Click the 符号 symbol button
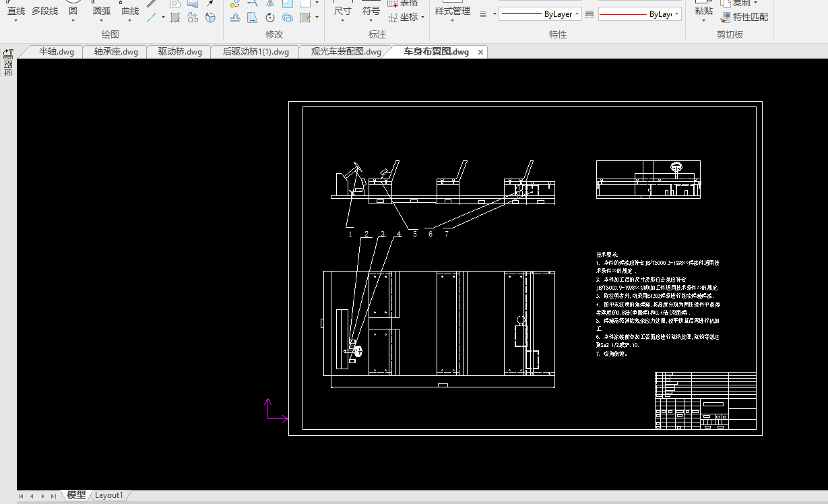The width and height of the screenshot is (828, 504). [371, 11]
